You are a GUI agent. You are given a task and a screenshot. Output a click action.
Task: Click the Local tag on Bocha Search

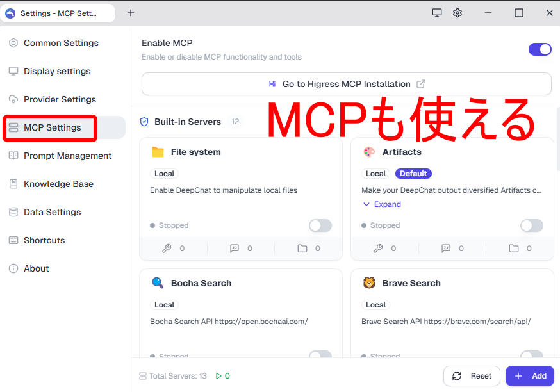[x=164, y=305]
